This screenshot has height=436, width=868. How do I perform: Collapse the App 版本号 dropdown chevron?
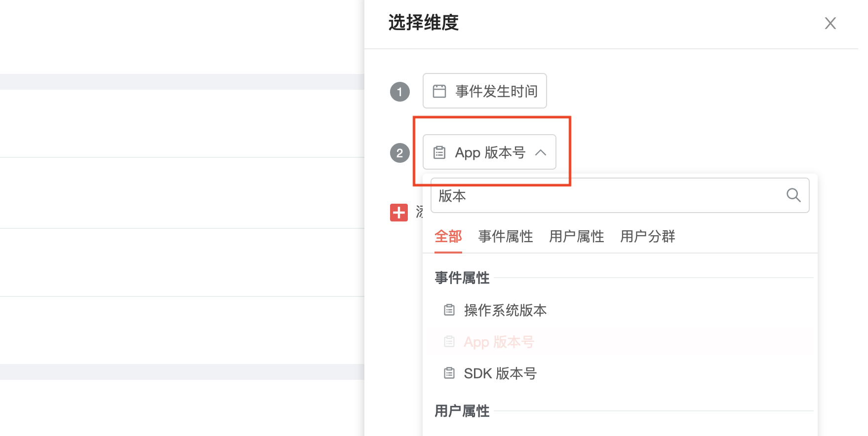click(541, 153)
